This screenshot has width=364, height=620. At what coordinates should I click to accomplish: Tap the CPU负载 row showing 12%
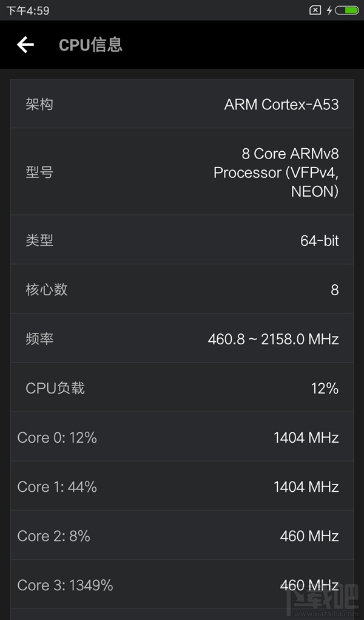tap(182, 388)
